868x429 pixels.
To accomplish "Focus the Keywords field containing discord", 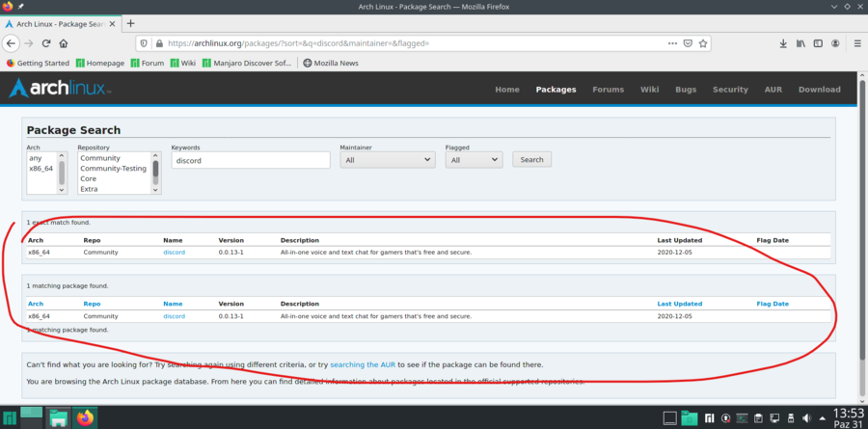I will coord(251,161).
